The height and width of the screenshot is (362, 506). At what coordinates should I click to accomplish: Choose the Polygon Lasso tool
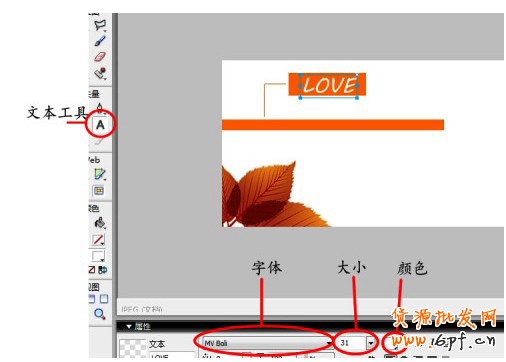100,25
